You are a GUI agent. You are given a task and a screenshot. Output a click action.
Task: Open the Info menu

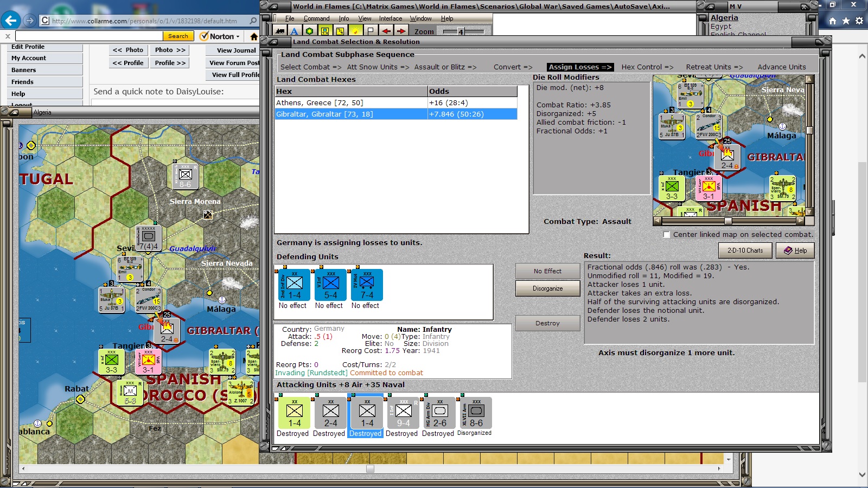coord(344,18)
